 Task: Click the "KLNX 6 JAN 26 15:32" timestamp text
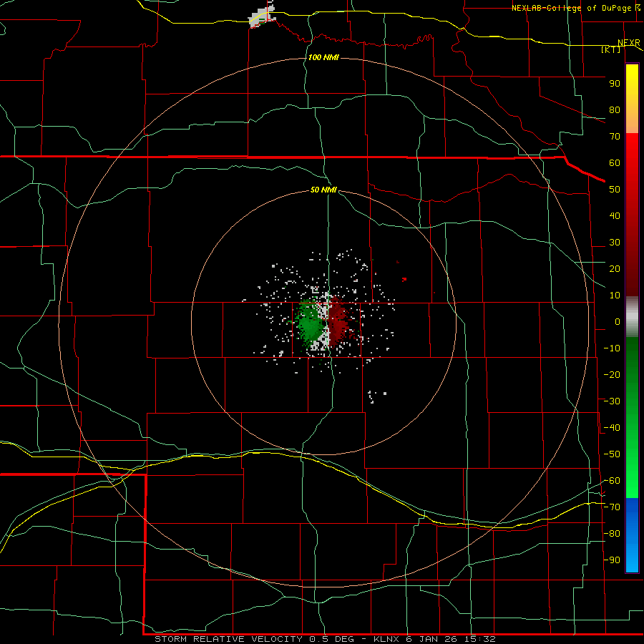tap(434, 639)
